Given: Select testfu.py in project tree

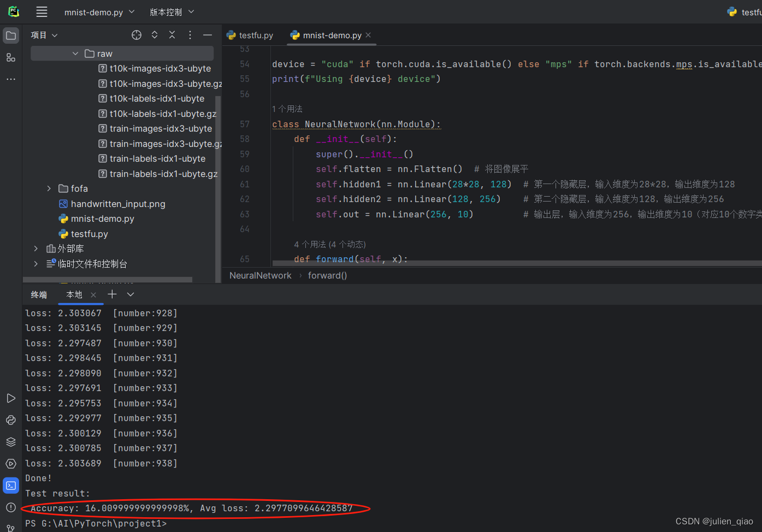Looking at the screenshot, I should (x=84, y=234).
